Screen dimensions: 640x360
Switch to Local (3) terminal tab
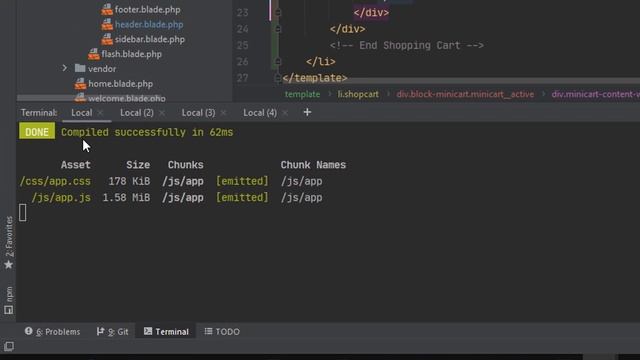198,113
